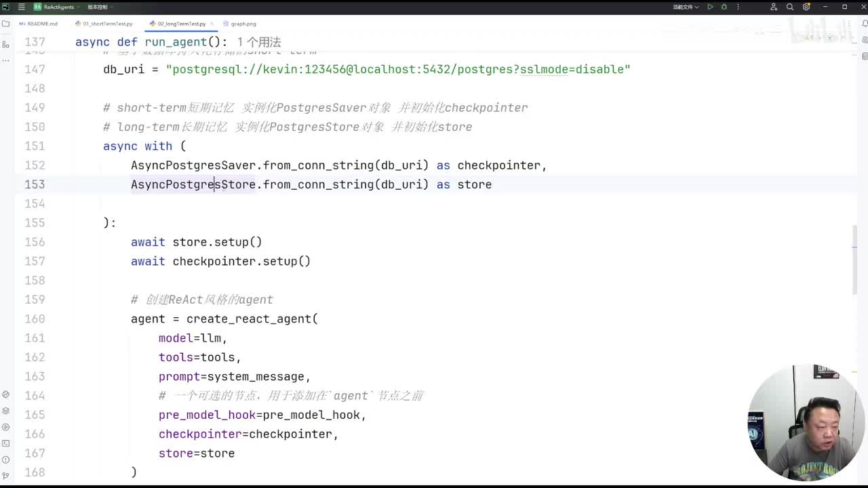Switch to the graph.png tab
Image resolution: width=868 pixels, height=488 pixels.
(239, 24)
